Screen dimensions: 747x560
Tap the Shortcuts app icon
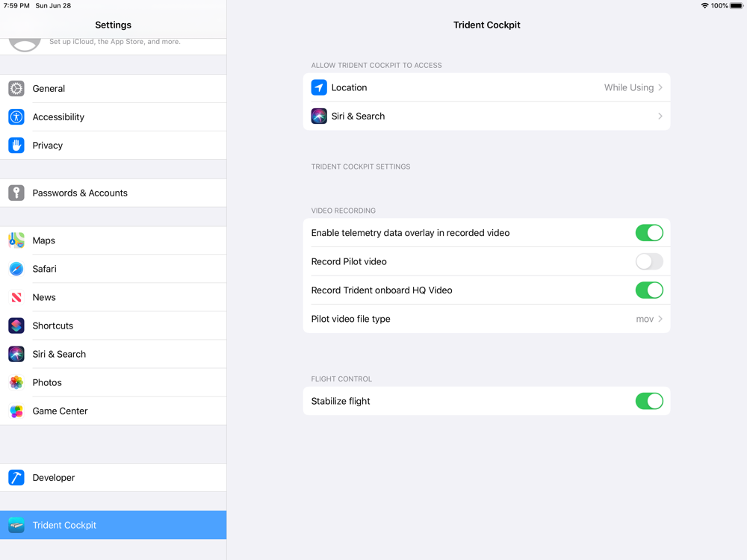tap(16, 326)
